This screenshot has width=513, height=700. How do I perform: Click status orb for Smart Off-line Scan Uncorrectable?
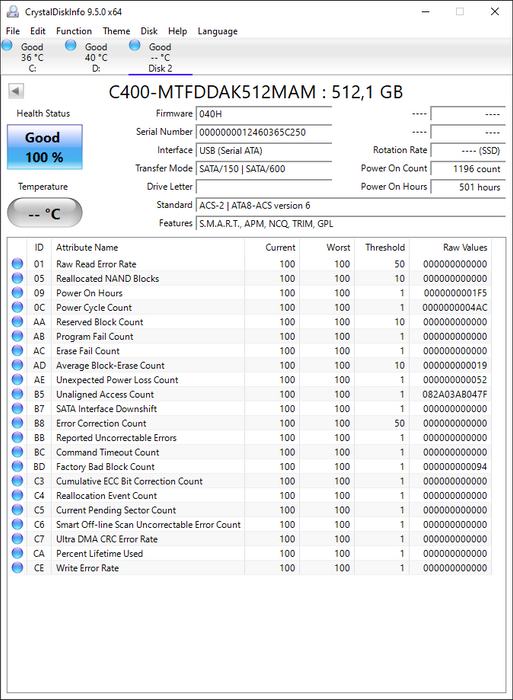coord(17,524)
